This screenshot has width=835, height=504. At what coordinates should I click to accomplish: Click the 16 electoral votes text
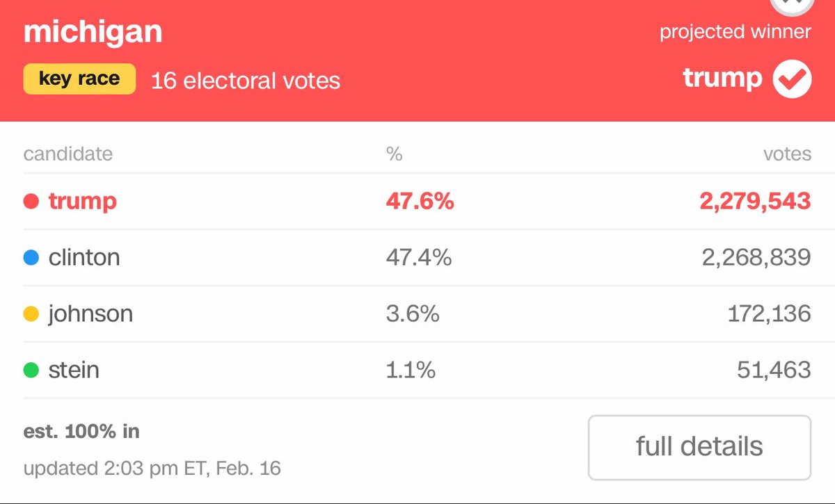pyautogui.click(x=246, y=81)
